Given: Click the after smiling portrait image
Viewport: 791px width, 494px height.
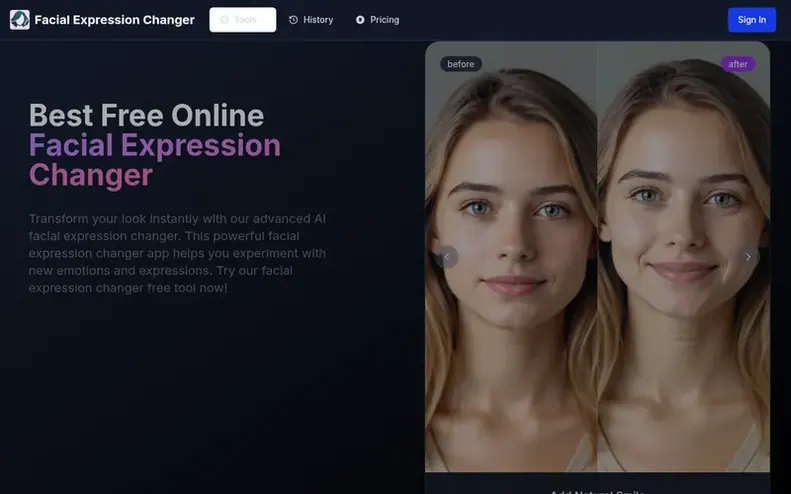Looking at the screenshot, I should tap(684, 257).
